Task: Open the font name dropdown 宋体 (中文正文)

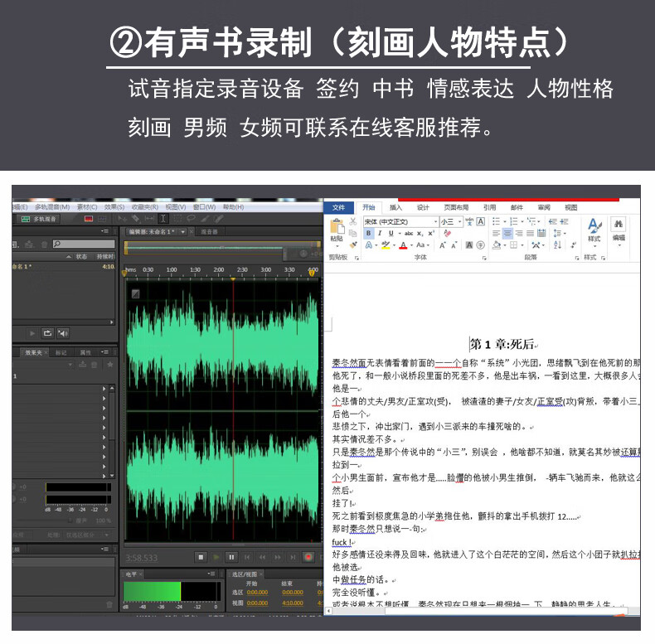Action: coord(435,221)
